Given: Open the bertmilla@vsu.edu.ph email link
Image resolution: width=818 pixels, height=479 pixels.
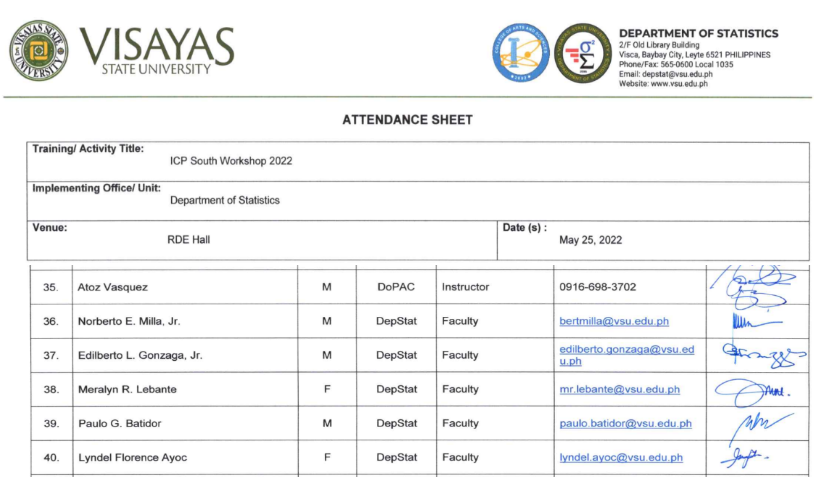Looking at the screenshot, I should point(613,321).
